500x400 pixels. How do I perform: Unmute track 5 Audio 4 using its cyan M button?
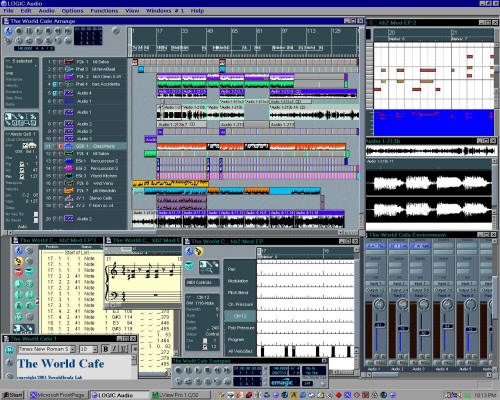point(55,93)
